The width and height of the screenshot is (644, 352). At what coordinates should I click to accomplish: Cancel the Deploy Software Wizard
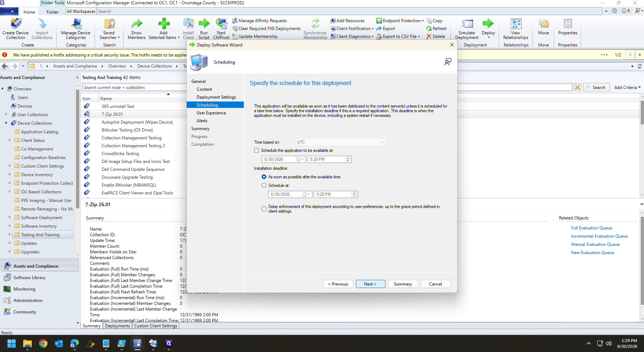pos(435,284)
